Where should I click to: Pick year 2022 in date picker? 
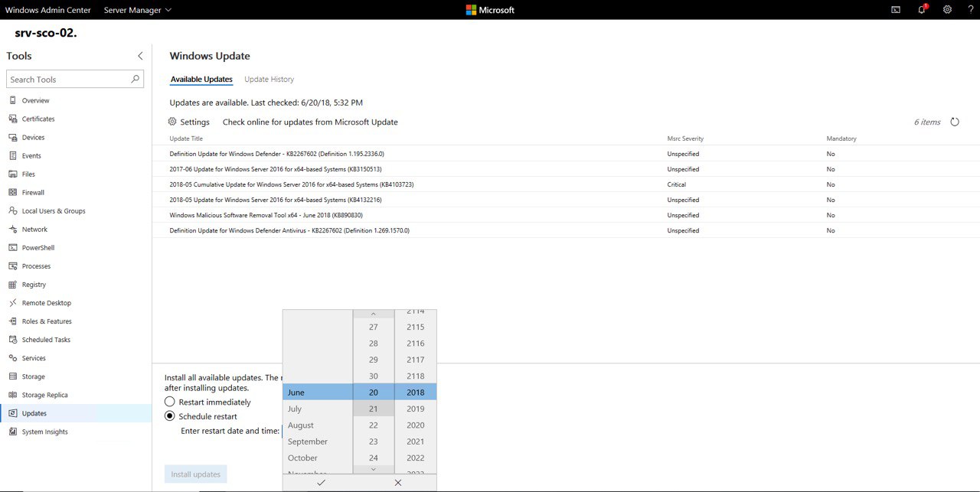pyautogui.click(x=416, y=458)
